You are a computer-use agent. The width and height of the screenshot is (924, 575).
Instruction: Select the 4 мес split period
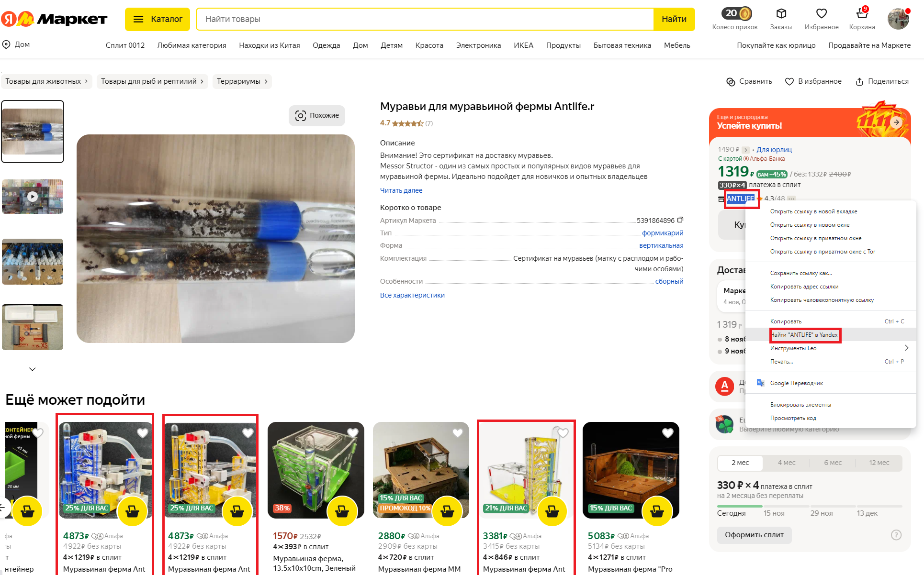786,463
